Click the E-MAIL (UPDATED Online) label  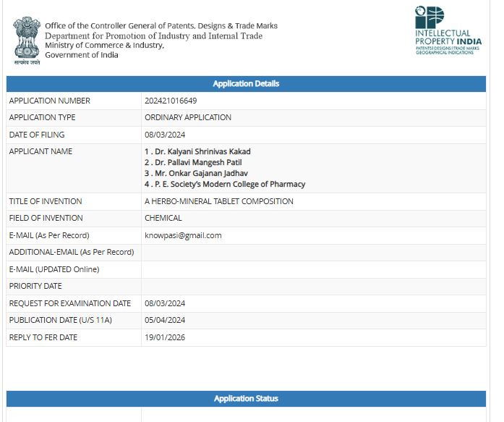(x=54, y=269)
